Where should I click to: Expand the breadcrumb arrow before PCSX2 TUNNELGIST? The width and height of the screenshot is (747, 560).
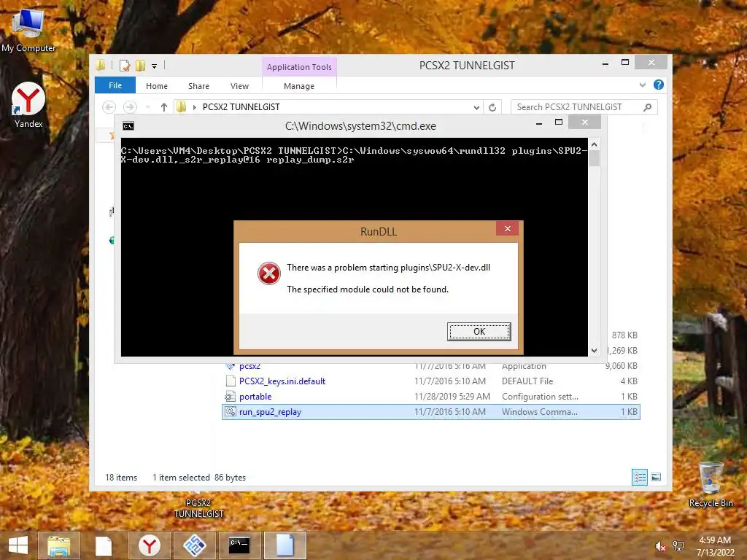click(x=194, y=107)
